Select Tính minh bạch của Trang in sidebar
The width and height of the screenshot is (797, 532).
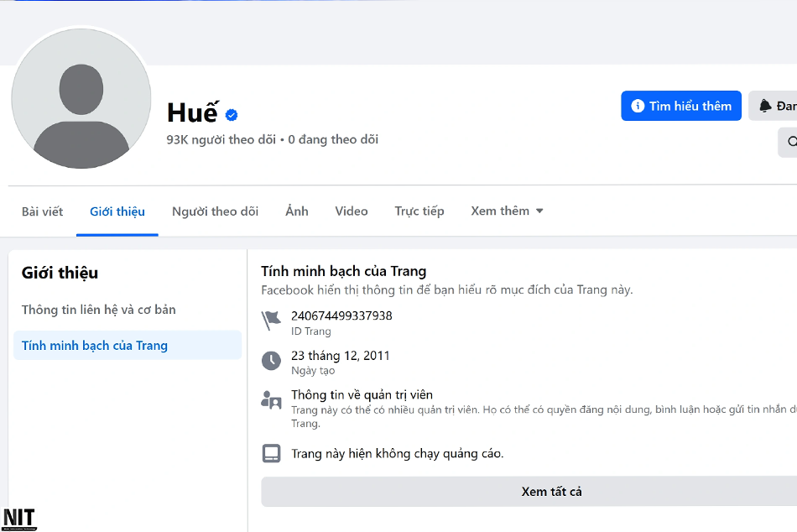128,346
